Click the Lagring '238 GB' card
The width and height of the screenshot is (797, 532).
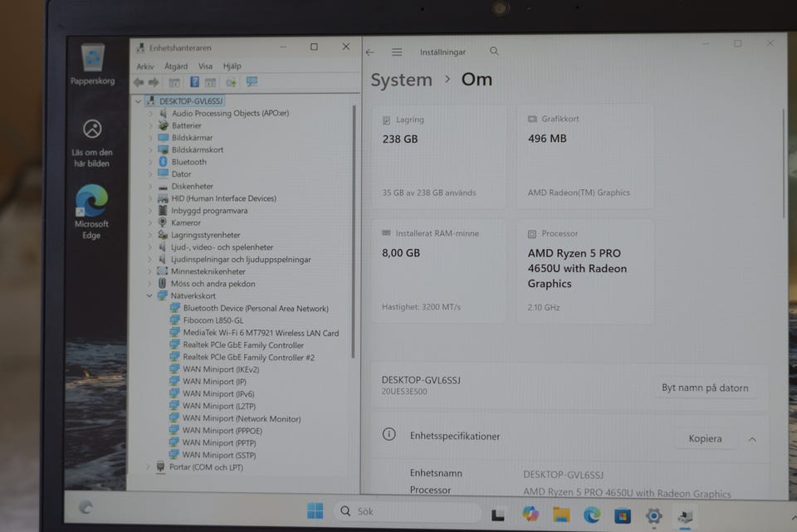point(439,156)
